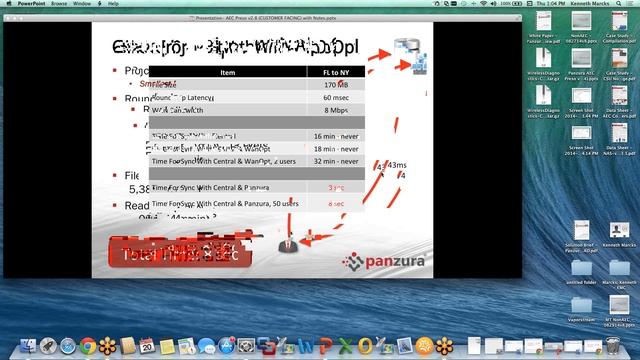Image resolution: width=640 pixels, height=360 pixels.
Task: Select the Vaporstream folder on desktop
Action: click(x=581, y=309)
